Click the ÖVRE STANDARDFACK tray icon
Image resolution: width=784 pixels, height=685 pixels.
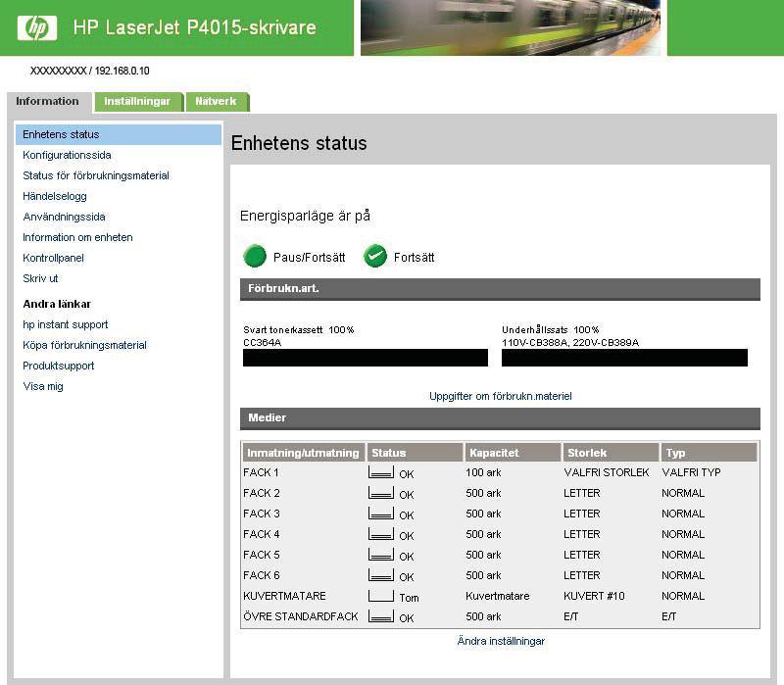point(381,615)
